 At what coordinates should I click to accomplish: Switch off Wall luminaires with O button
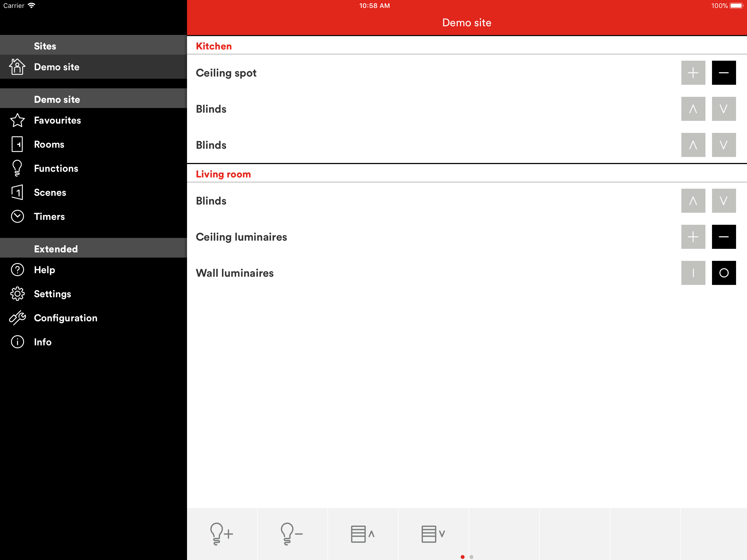tap(724, 273)
